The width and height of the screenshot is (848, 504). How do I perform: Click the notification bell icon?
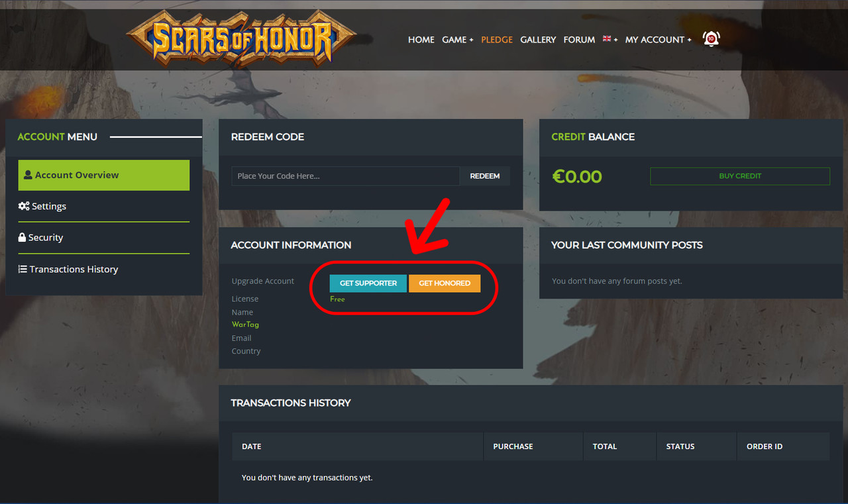[711, 39]
